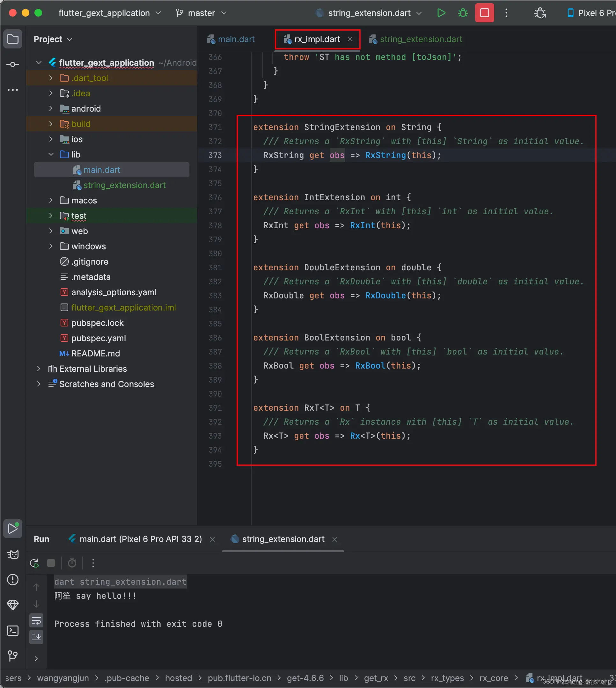The height and width of the screenshot is (688, 616).
Task: Toggle soft-wrap in the Run console
Action: (36, 621)
